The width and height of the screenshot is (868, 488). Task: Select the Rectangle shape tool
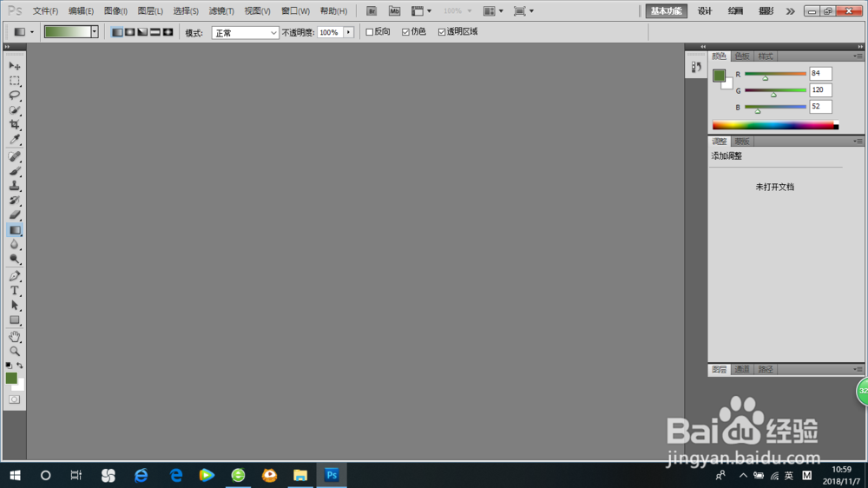[x=15, y=320]
